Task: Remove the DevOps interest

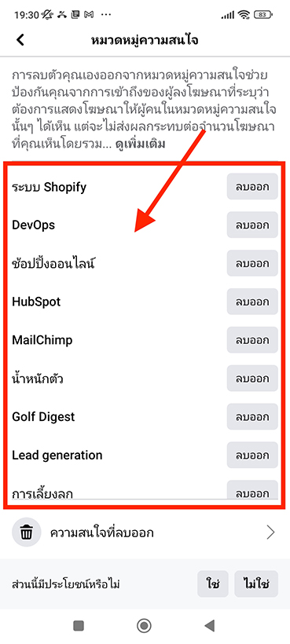Action: tap(252, 225)
